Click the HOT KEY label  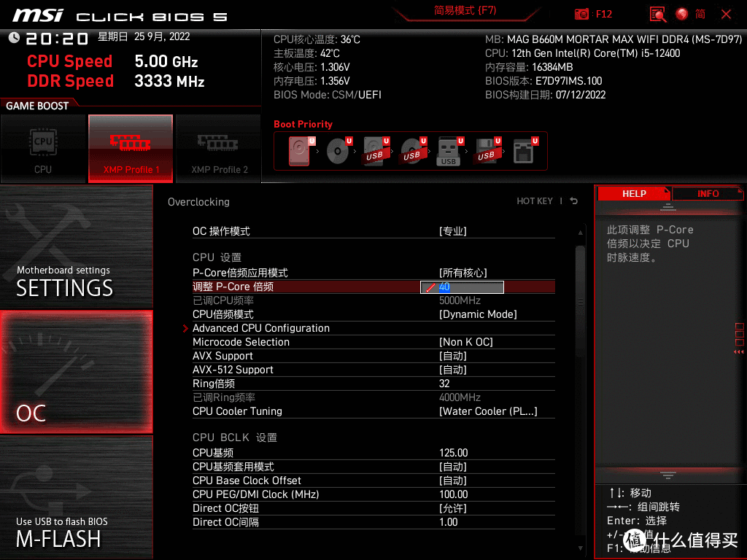535,201
